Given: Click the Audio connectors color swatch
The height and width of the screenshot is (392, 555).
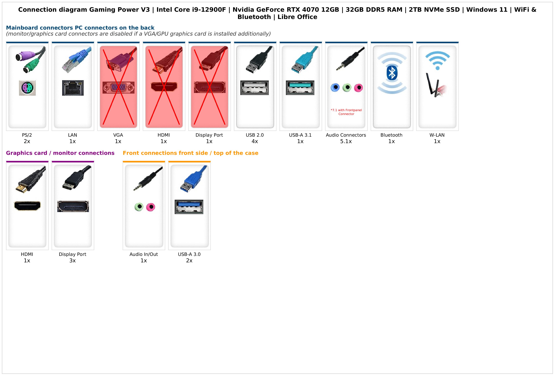Looking at the screenshot, I should (x=346, y=87).
